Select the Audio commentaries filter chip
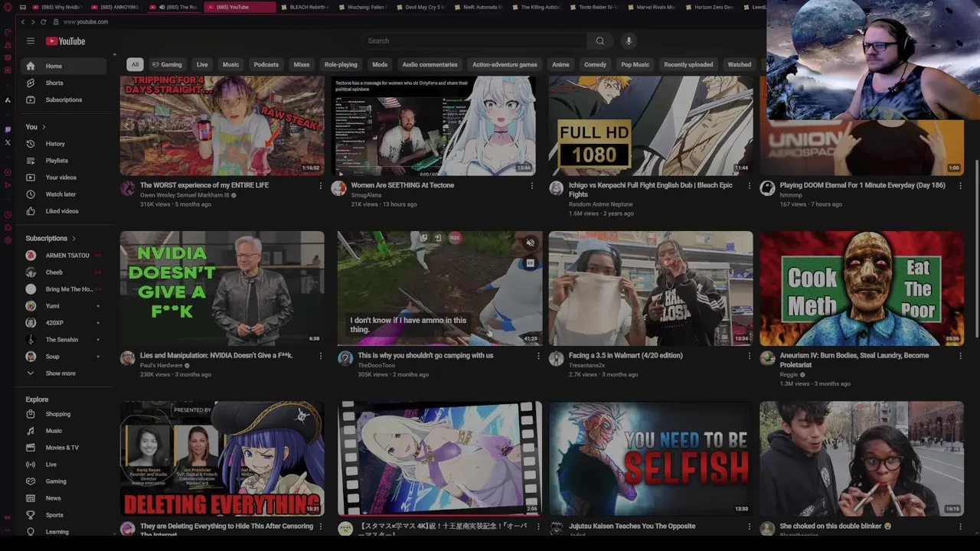Viewport: 980px width, 551px height. 430,65
